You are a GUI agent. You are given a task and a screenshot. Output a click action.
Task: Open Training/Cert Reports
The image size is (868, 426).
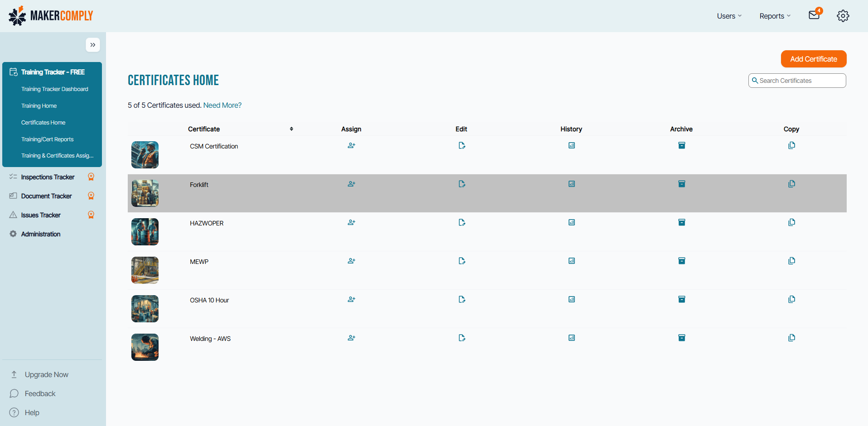(47, 139)
